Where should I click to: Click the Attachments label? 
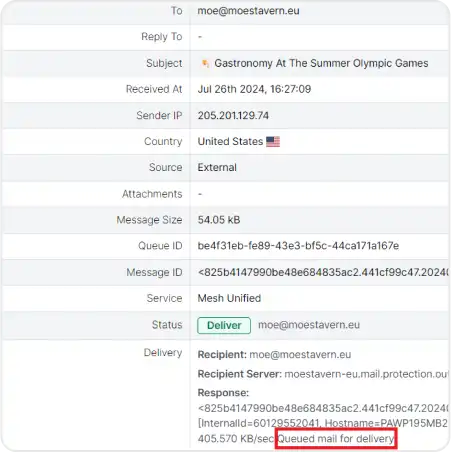(152, 194)
